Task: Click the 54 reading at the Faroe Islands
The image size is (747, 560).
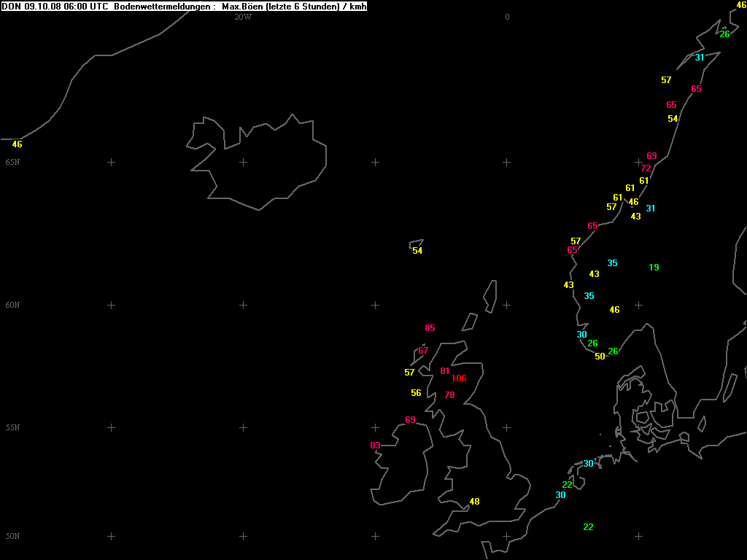Action: tap(417, 251)
